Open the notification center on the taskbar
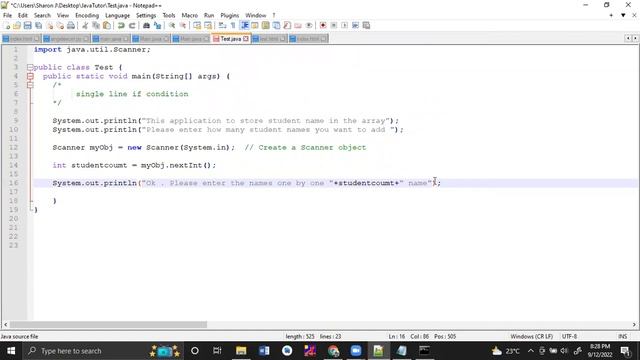640x360 pixels. (625, 351)
